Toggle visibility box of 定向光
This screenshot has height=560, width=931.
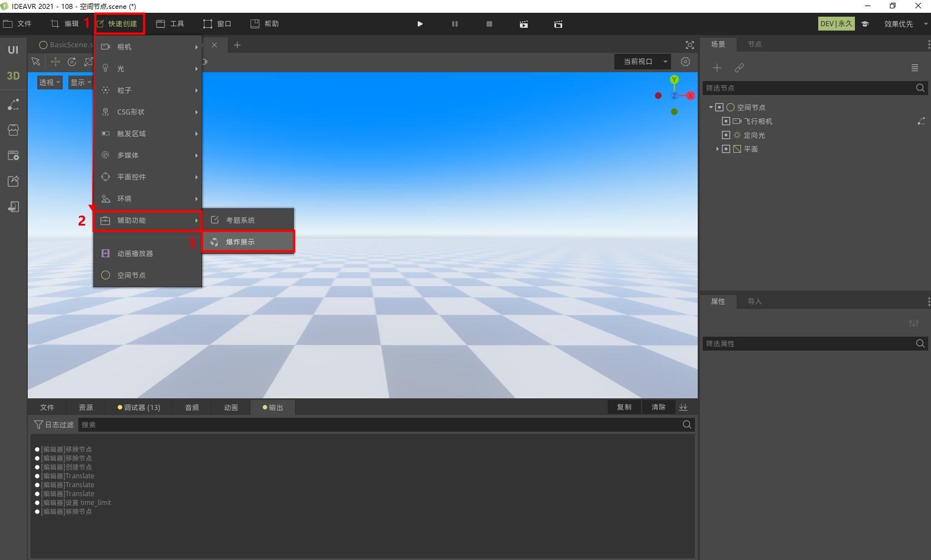click(725, 135)
